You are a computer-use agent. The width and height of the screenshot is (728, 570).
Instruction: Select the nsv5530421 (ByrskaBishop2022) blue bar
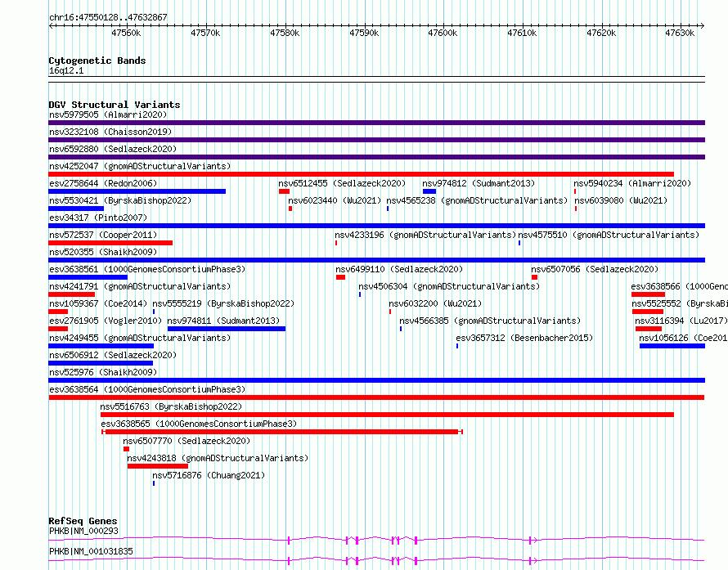coord(76,209)
